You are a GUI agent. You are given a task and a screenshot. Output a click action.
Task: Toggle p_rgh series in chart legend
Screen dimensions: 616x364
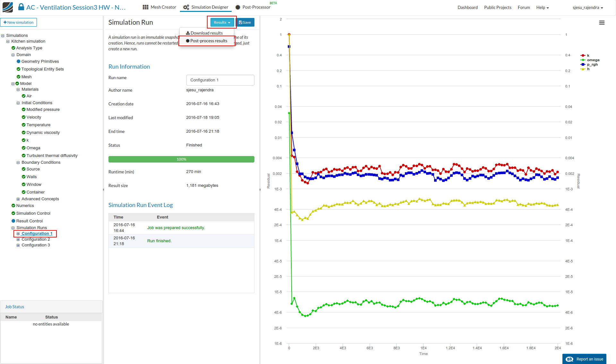[592, 64]
